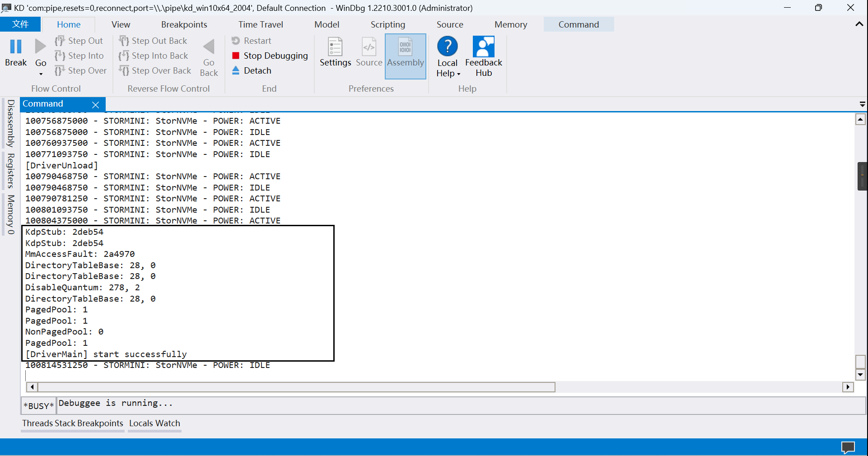Click the horizontal scrollbar left arrow
The width and height of the screenshot is (868, 456).
pyautogui.click(x=32, y=387)
